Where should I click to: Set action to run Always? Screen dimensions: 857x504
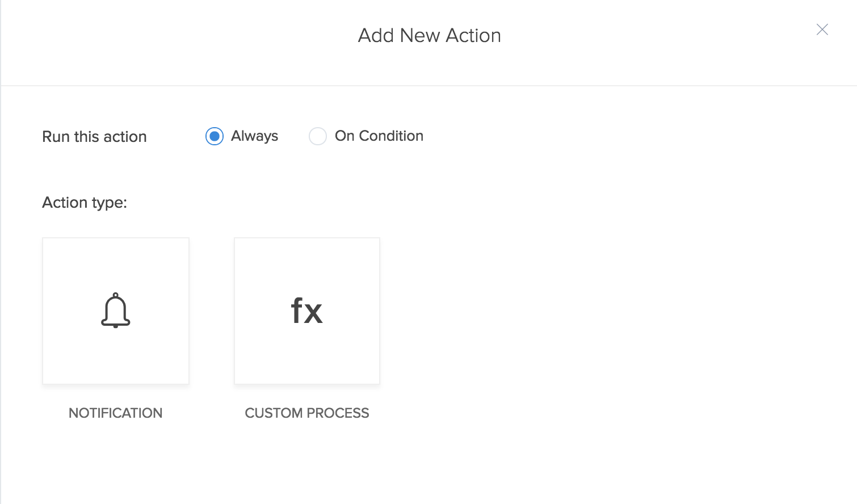pos(215,136)
